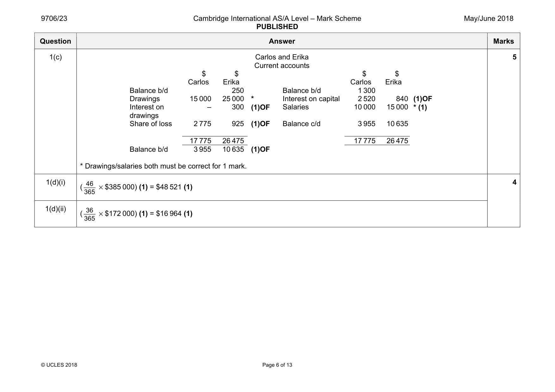
Task: Click the drawings/salaries footnote text
Action: tap(163, 166)
